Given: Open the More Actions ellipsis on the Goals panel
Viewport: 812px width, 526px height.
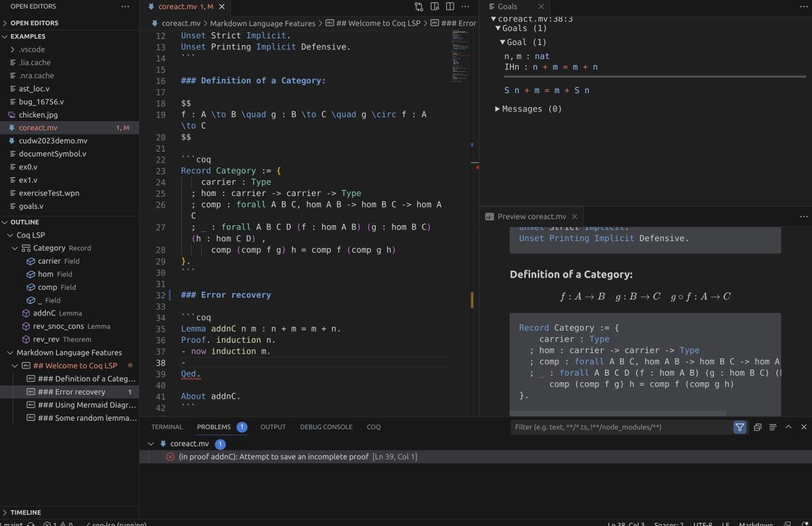Looking at the screenshot, I should point(805,7).
